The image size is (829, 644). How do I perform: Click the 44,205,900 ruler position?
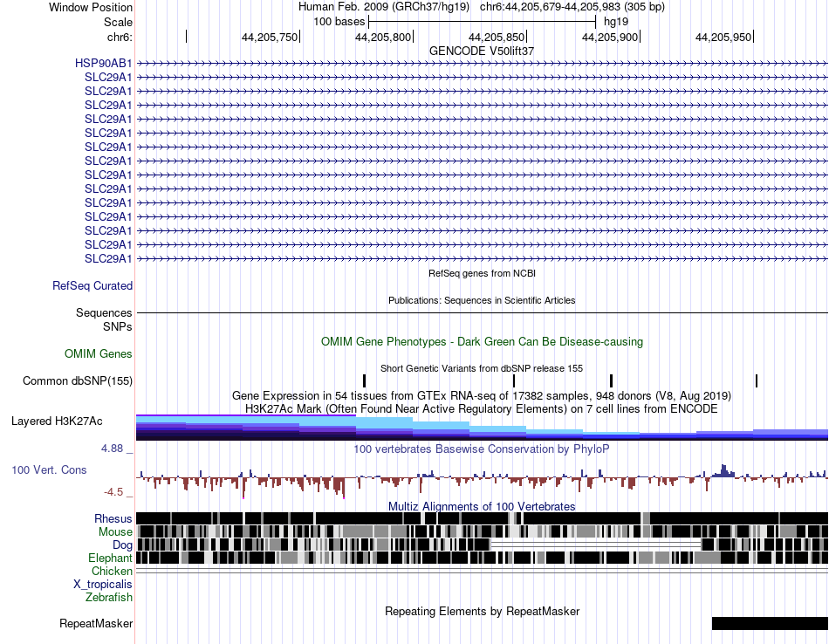click(x=610, y=37)
